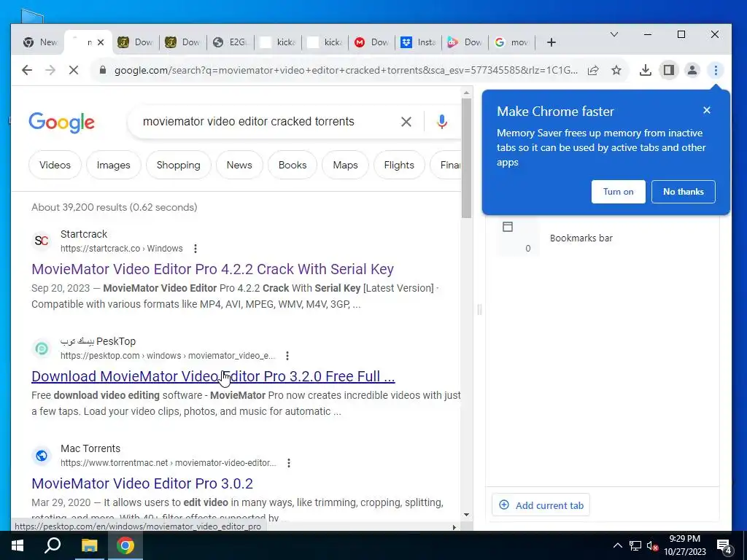
Task: Open more options for Mac Torrents result
Action: (289, 463)
